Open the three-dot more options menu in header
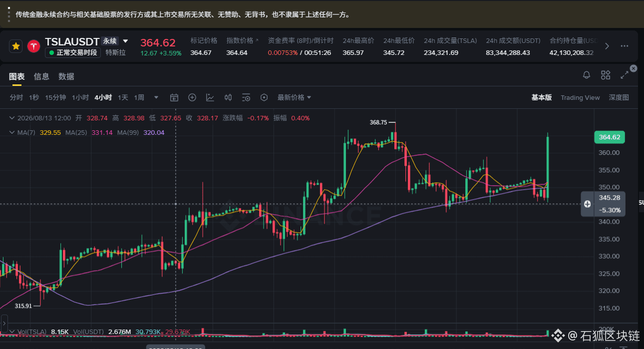Screen dimensions: 644x349 coord(625,46)
